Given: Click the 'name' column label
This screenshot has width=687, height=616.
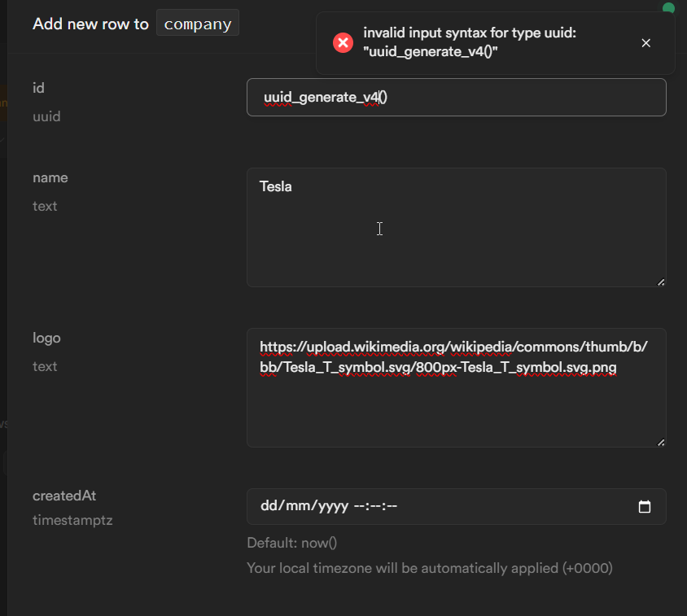Looking at the screenshot, I should (50, 178).
